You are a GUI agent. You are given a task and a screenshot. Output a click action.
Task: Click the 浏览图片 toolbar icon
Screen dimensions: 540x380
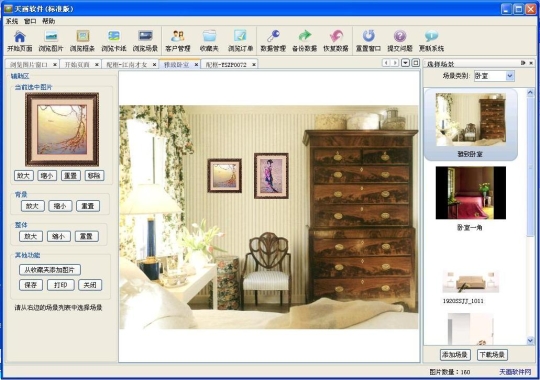coord(51,41)
